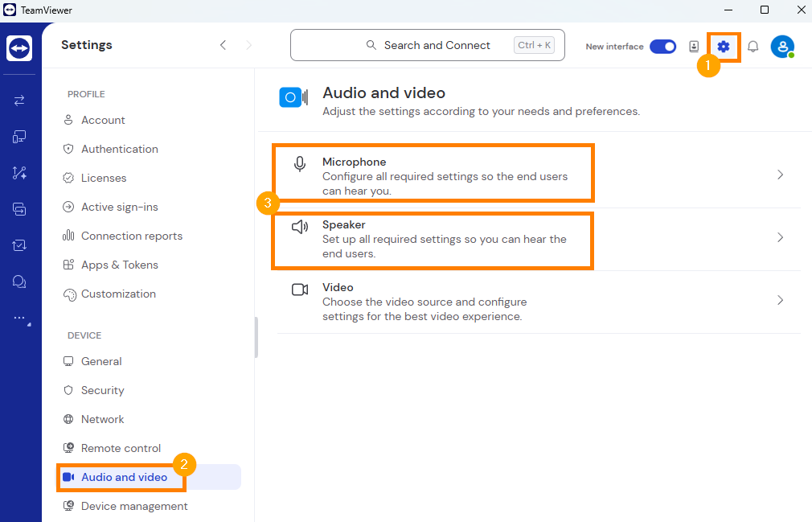The width and height of the screenshot is (812, 522).
Task: Open devices icon in left sidebar
Action: pos(19,137)
